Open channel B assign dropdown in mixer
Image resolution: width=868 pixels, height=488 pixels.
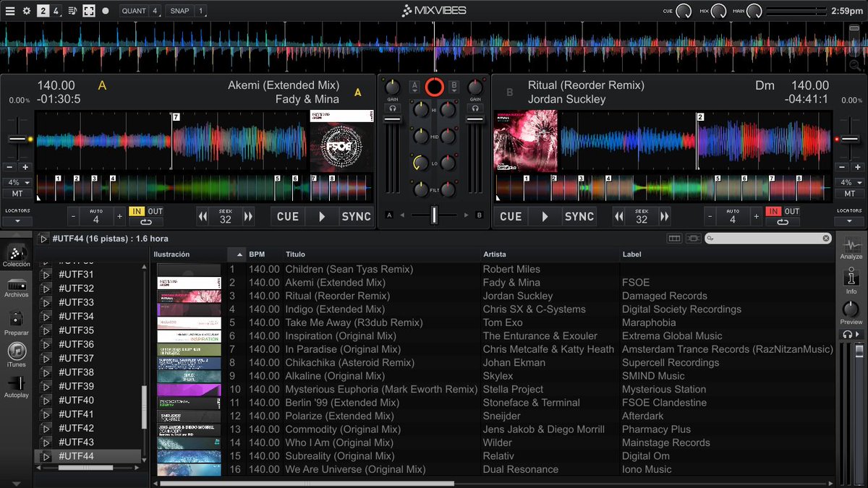click(454, 87)
